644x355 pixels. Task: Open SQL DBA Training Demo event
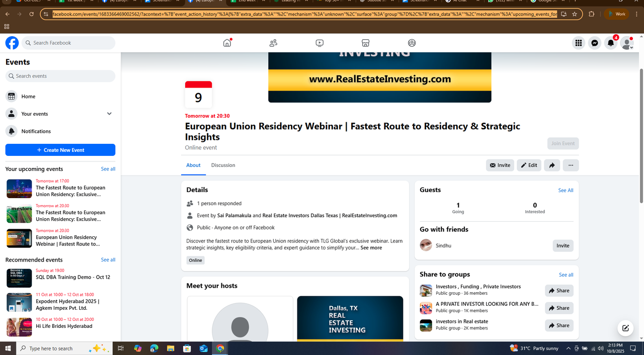[60, 278]
